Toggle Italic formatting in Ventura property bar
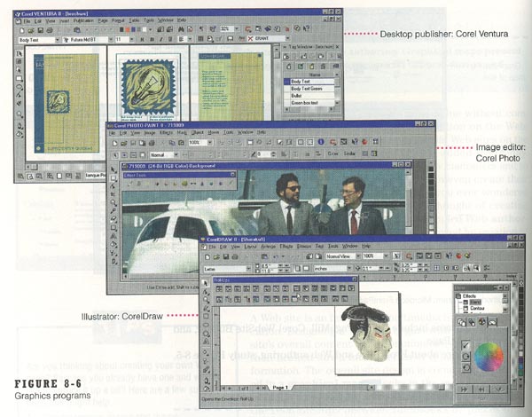Image resolution: width=532 pixels, height=417 pixels. pos(160,39)
